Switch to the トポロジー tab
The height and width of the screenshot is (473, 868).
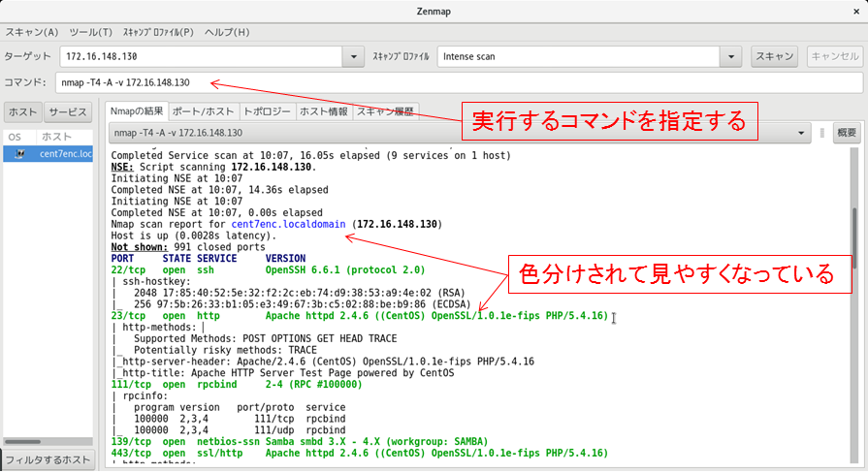pos(267,111)
